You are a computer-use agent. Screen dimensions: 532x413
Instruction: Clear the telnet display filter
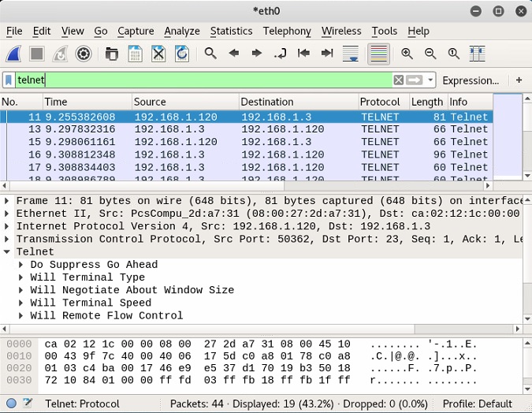click(x=399, y=80)
